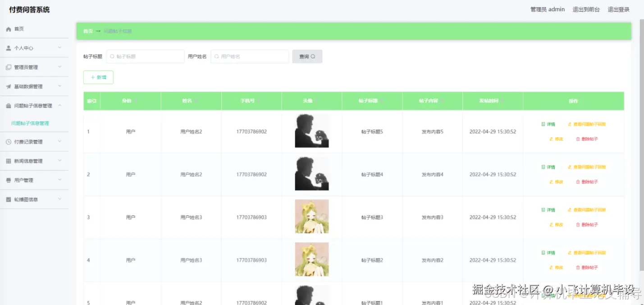Image resolution: width=644 pixels, height=305 pixels.
Task: Click the 发布内容5 cell
Action: point(433,132)
